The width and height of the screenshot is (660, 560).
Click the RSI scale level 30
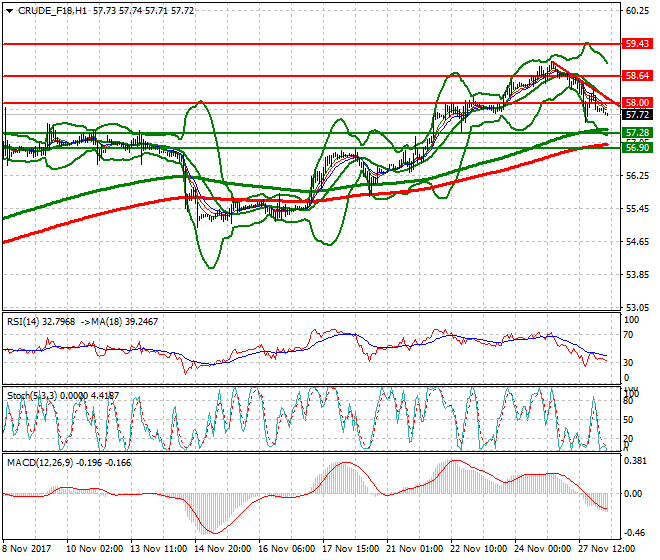[x=628, y=363]
